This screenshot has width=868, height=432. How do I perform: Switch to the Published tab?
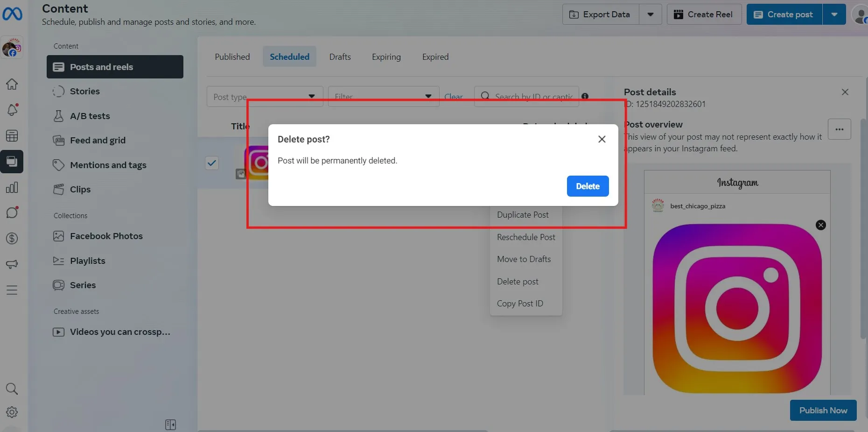point(232,57)
